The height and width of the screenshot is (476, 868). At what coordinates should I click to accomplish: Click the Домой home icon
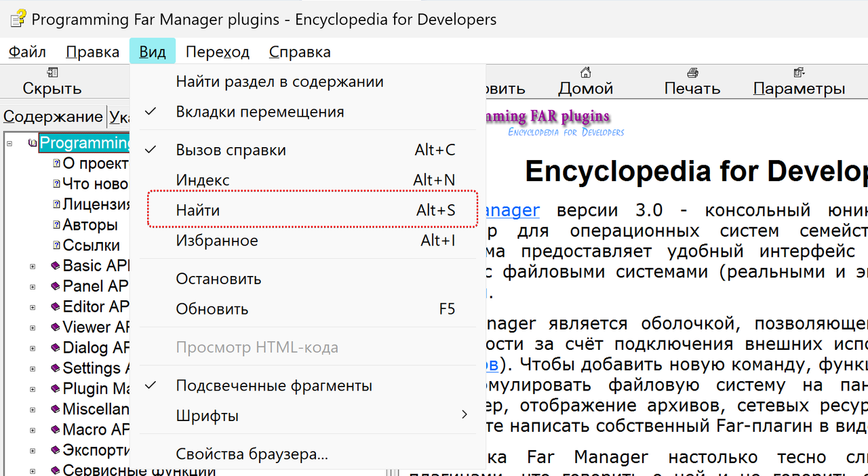(x=586, y=73)
